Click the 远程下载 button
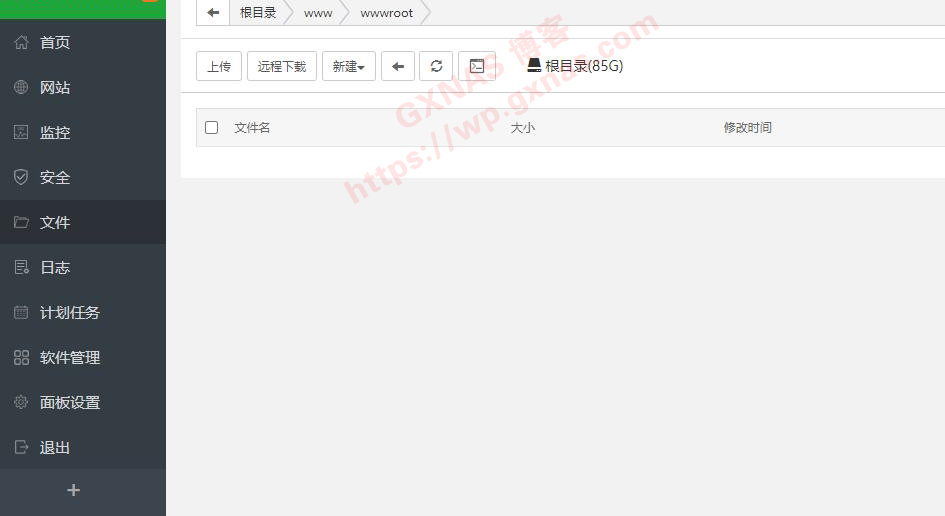This screenshot has width=945, height=516. [x=282, y=66]
